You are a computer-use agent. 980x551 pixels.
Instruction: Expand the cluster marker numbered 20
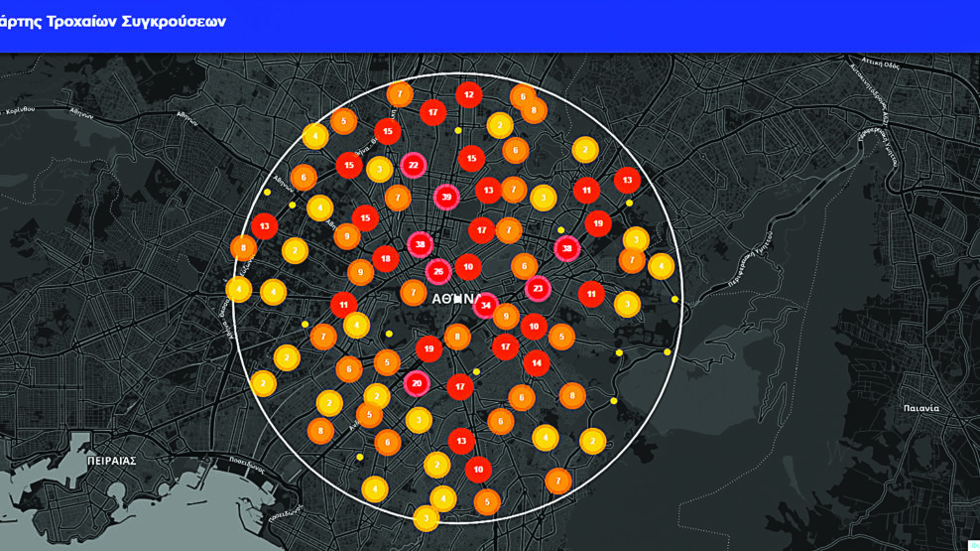(x=417, y=383)
